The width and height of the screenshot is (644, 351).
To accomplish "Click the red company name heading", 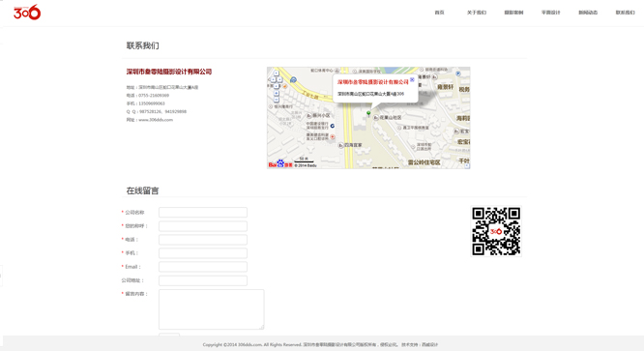I will pyautogui.click(x=169, y=72).
